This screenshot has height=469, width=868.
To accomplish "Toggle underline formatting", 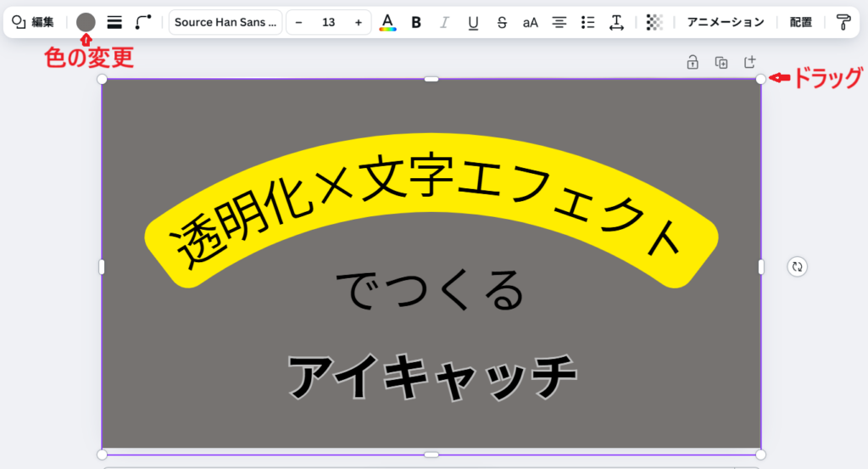I will click(x=473, y=22).
